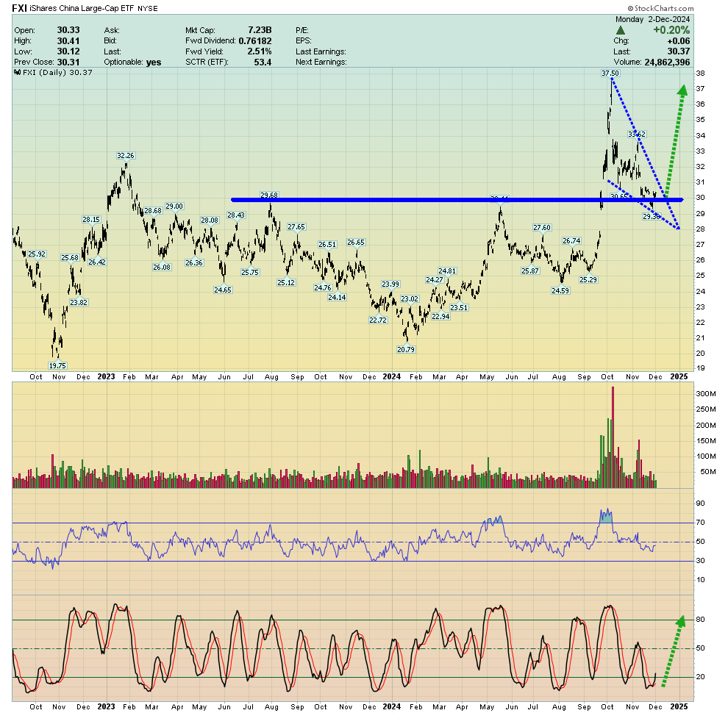Click the 19.75 low price label
The height and width of the screenshot is (713, 728).
click(57, 366)
